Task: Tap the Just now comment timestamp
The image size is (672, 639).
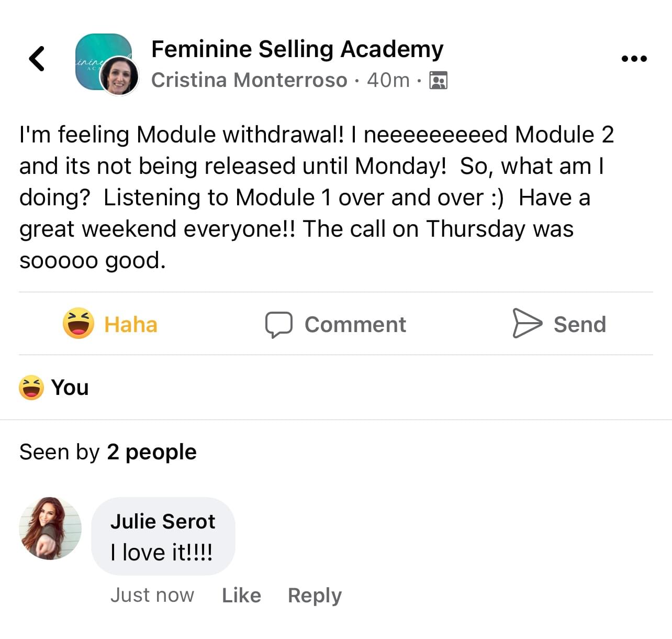Action: tap(152, 595)
